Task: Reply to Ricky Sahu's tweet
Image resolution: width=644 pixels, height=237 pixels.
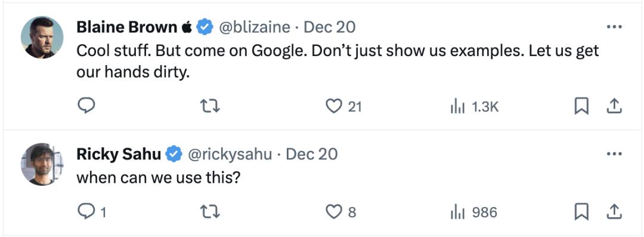Action: pos(92,212)
